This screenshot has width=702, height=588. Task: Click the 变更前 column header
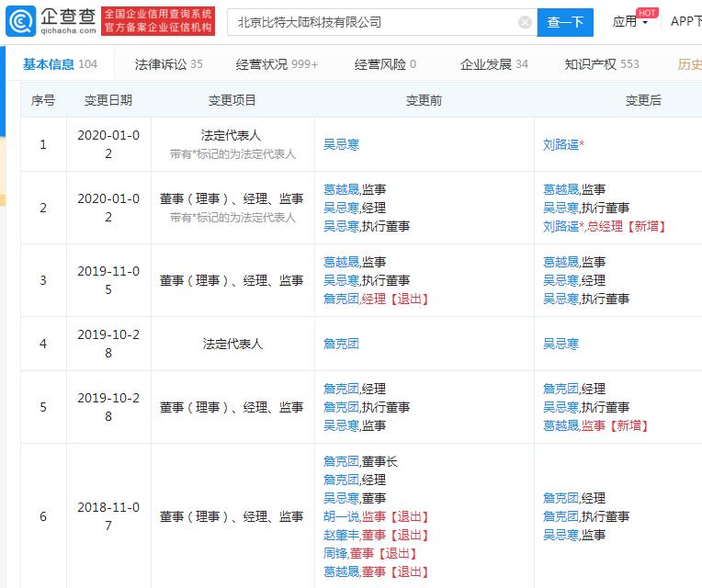[x=424, y=100]
